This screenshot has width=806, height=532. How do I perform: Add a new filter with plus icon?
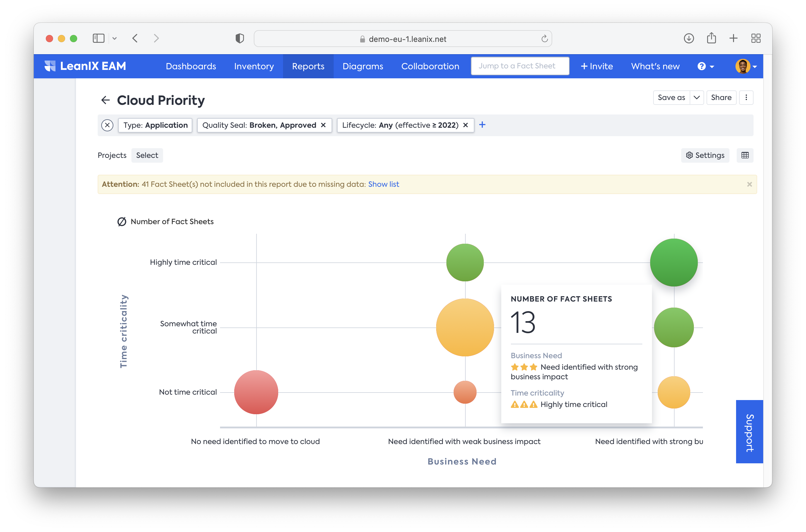tap(482, 125)
